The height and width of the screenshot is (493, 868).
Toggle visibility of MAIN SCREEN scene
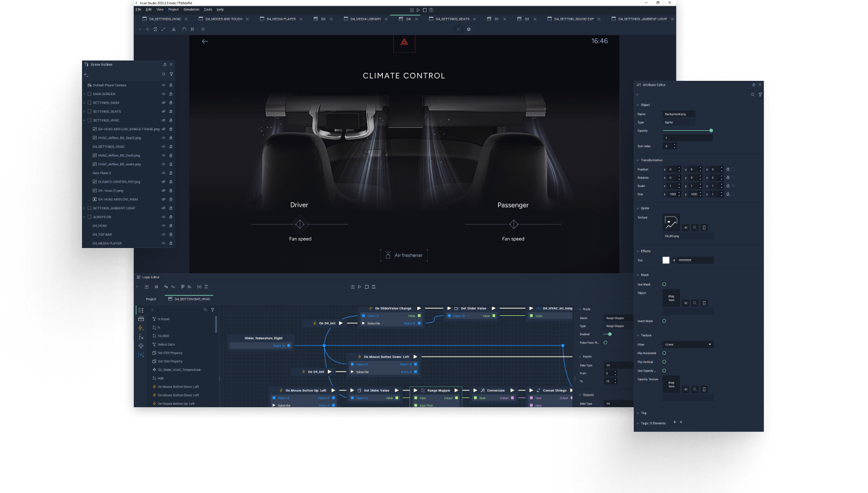(164, 94)
